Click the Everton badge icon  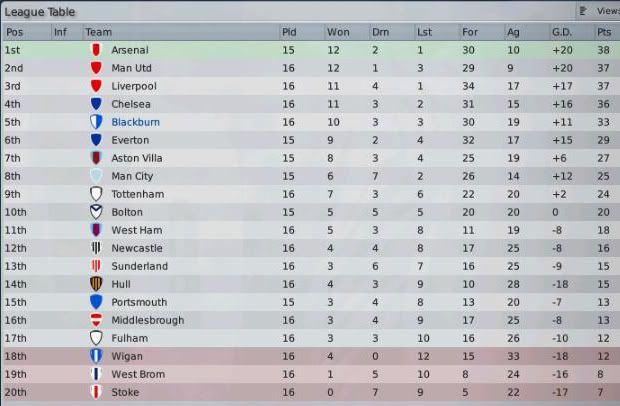96,140
